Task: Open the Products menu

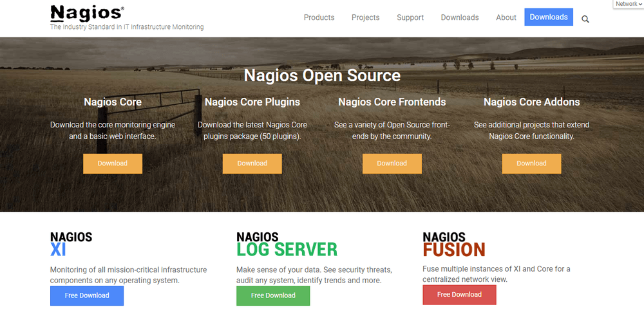Action: coord(319,17)
